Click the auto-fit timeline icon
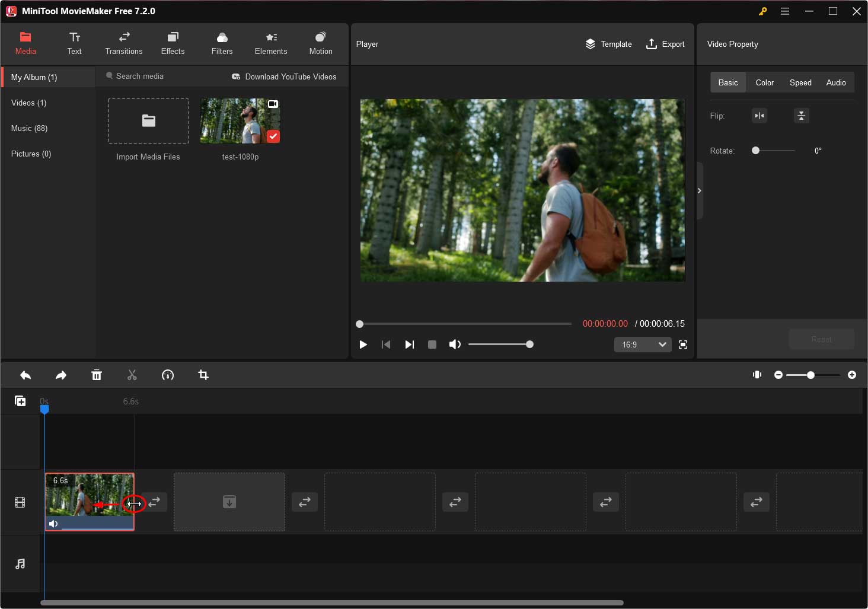The image size is (868, 609). pyautogui.click(x=757, y=375)
